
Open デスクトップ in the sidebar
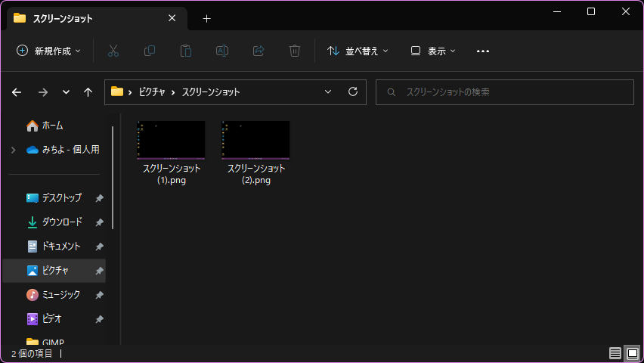[x=54, y=197]
